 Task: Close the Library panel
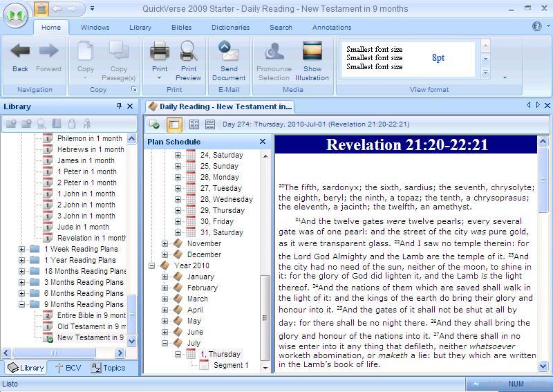point(130,106)
